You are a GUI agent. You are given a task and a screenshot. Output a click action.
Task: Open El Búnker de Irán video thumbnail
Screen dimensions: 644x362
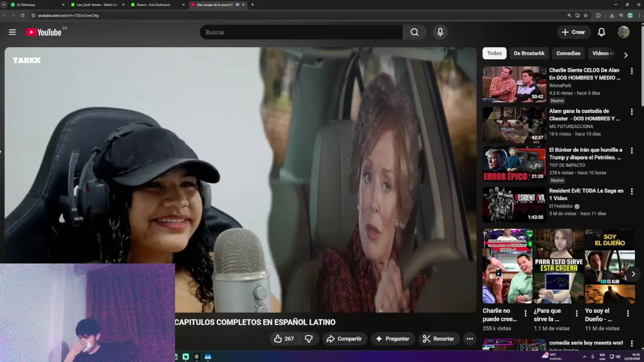coord(514,164)
